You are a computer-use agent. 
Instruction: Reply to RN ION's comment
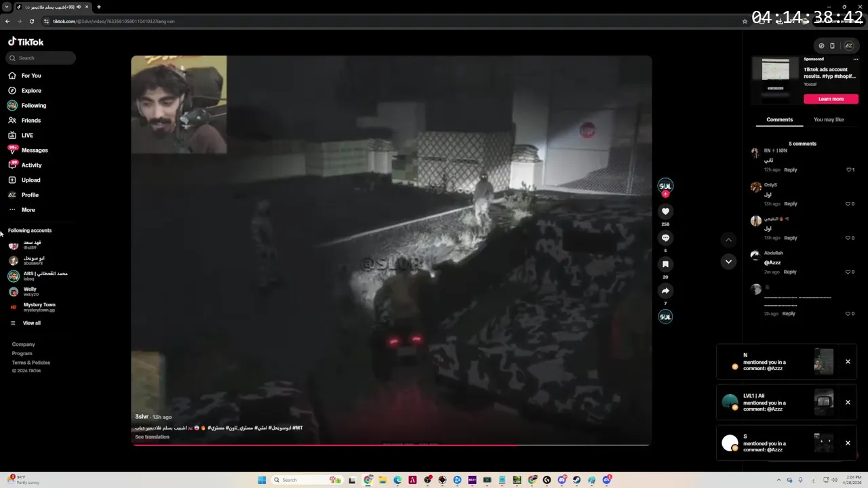[791, 170]
